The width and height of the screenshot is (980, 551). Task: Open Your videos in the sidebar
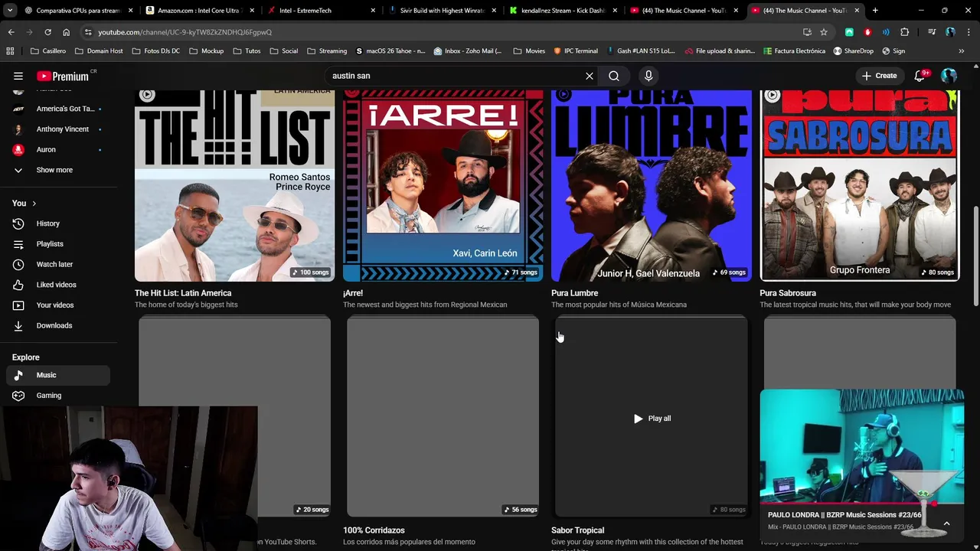[x=58, y=305]
